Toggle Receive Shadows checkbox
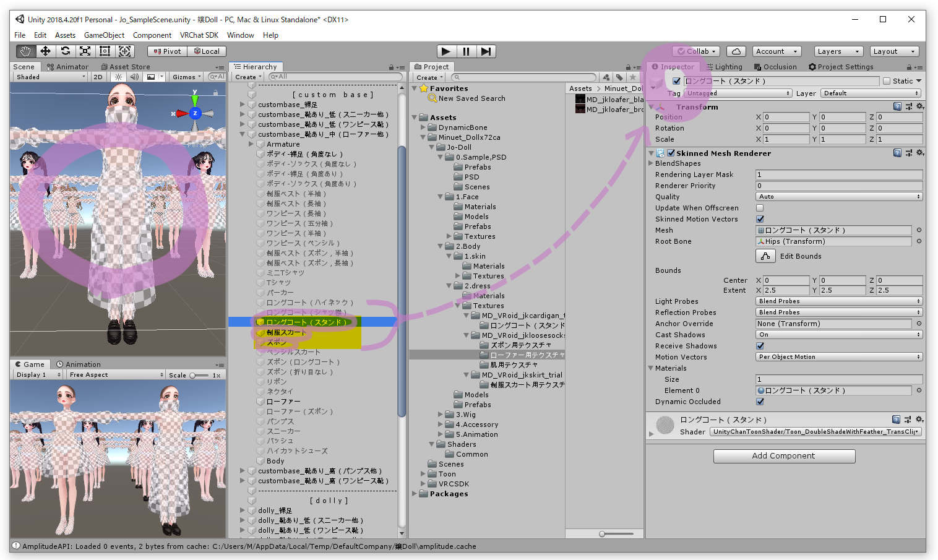Screen dimensions: 938x560 tap(760, 346)
